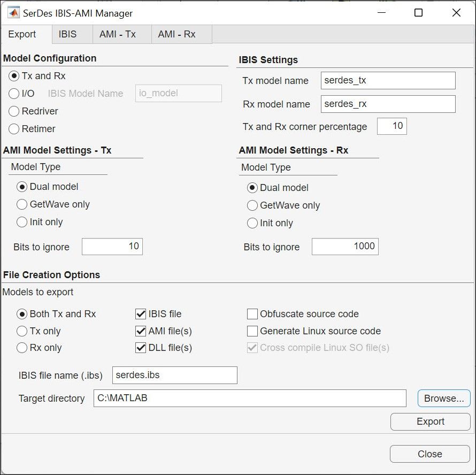Uncheck the DLL file(s) option
476x475 pixels.
coord(140,348)
